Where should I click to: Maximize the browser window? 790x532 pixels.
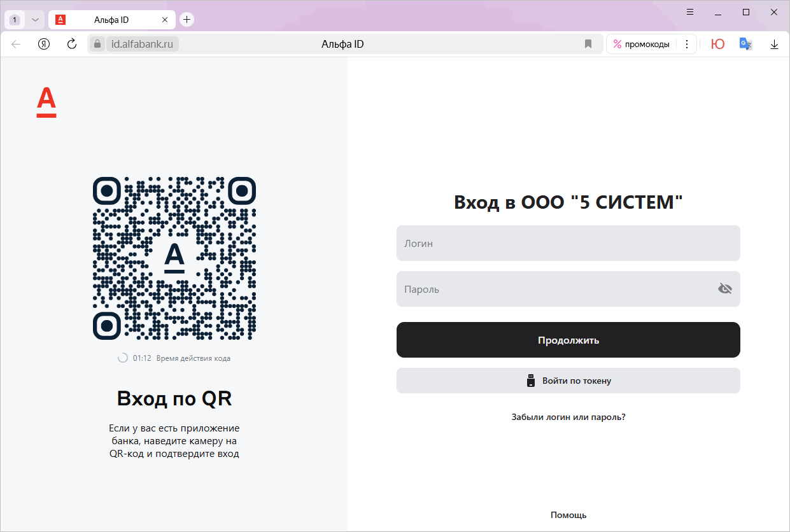pyautogui.click(x=746, y=12)
